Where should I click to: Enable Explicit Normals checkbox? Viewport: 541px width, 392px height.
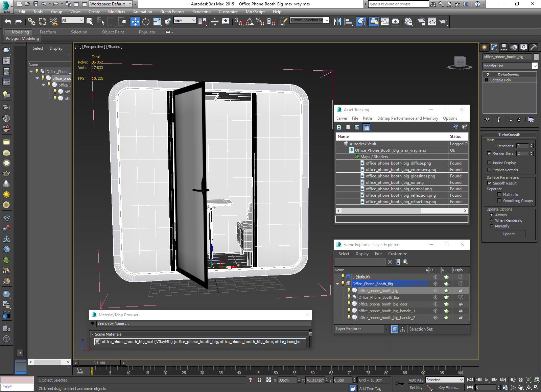[x=489, y=170]
